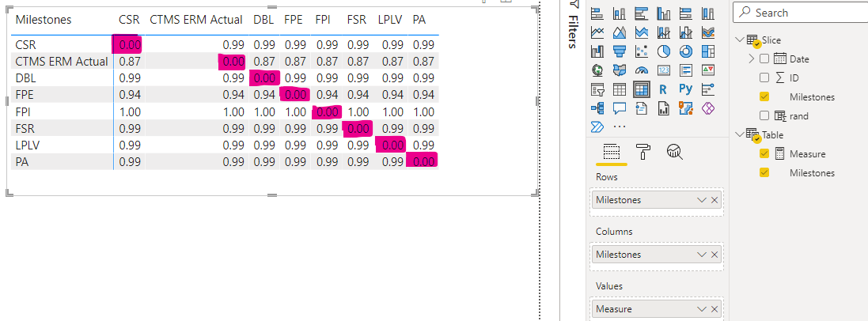This screenshot has height=321, width=868.
Task: Expand the Date hierarchy chevron
Action: pos(752,59)
